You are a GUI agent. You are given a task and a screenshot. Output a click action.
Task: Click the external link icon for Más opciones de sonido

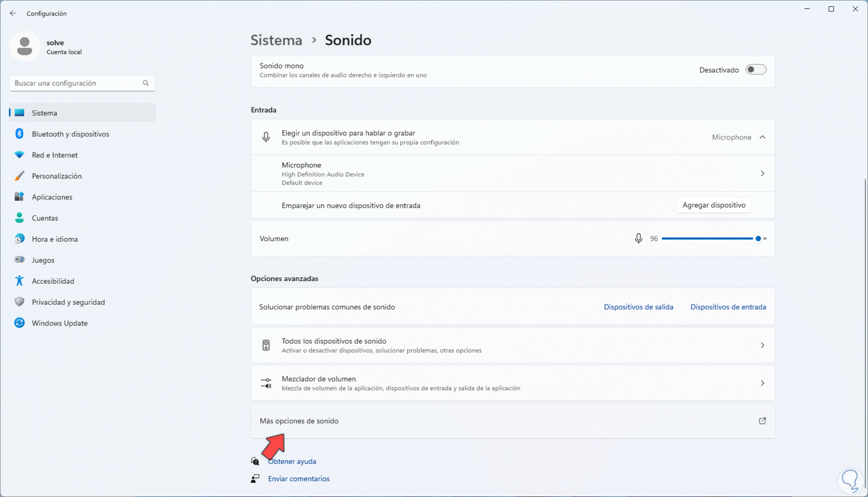coord(762,421)
